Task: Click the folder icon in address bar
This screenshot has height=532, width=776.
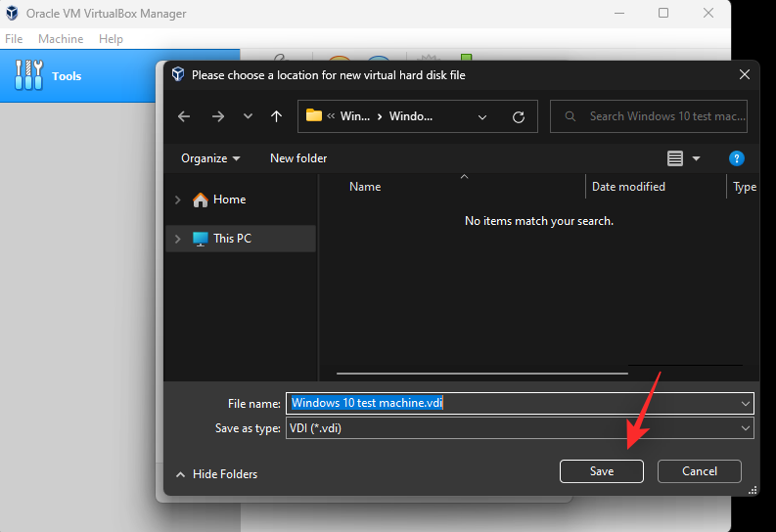Action: pyautogui.click(x=314, y=115)
